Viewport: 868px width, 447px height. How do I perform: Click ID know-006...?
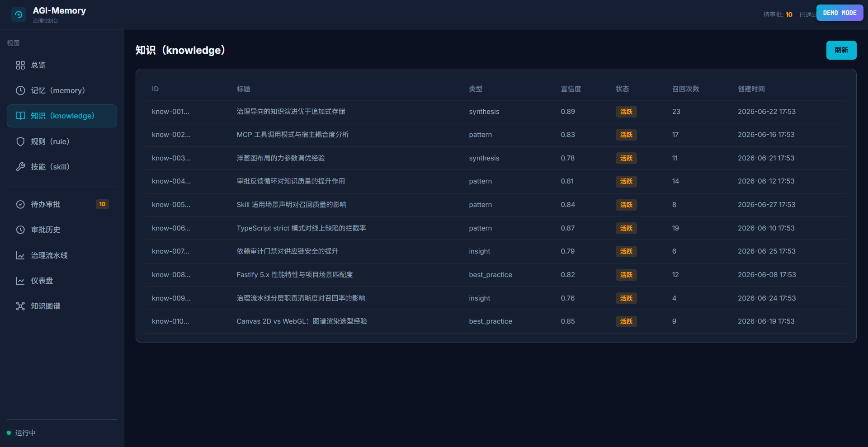[171, 228]
